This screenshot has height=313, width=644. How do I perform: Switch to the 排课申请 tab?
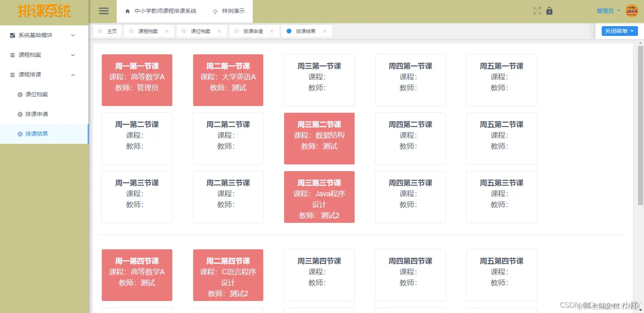point(254,31)
